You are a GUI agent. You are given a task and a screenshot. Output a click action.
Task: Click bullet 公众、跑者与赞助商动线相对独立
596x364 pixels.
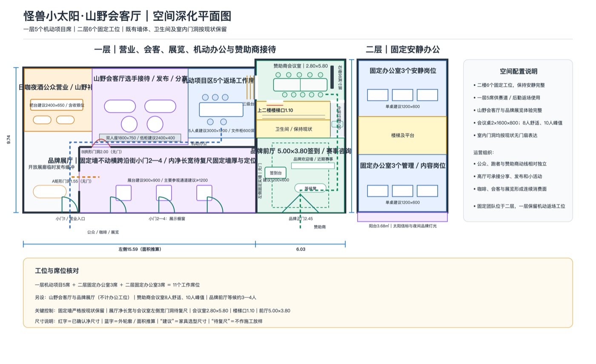[512, 163]
